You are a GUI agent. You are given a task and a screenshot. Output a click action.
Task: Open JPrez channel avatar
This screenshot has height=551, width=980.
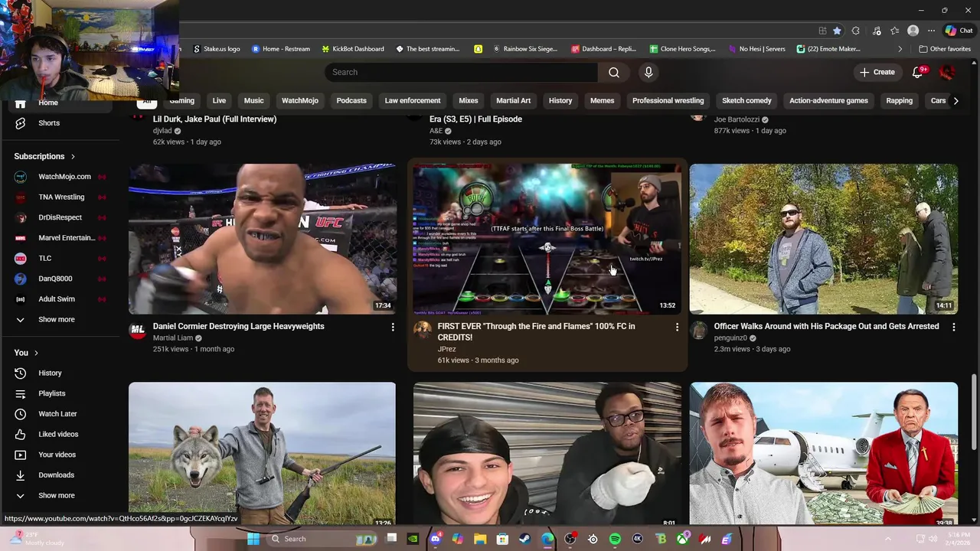coord(423,330)
